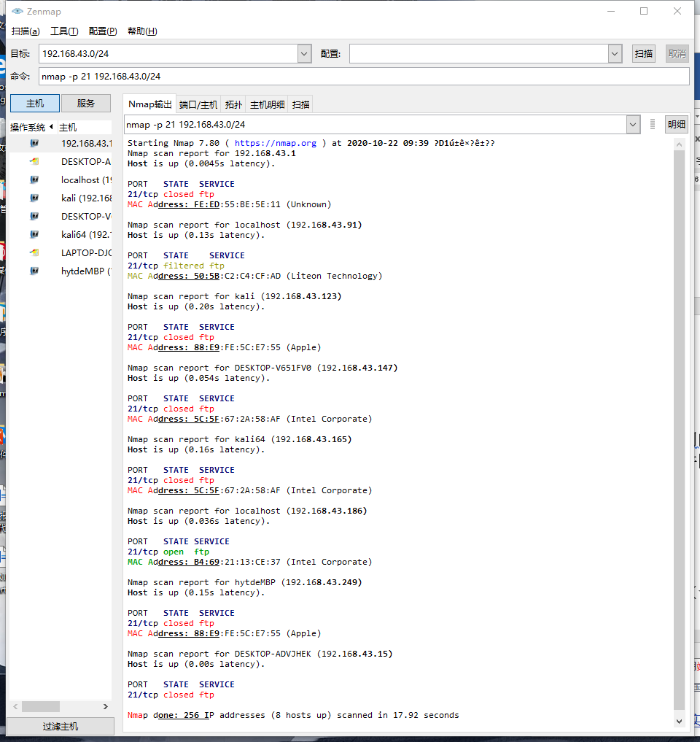Click the host list horizontal scrollbar thumb
This screenshot has height=742, width=700.
pyautogui.click(x=41, y=706)
